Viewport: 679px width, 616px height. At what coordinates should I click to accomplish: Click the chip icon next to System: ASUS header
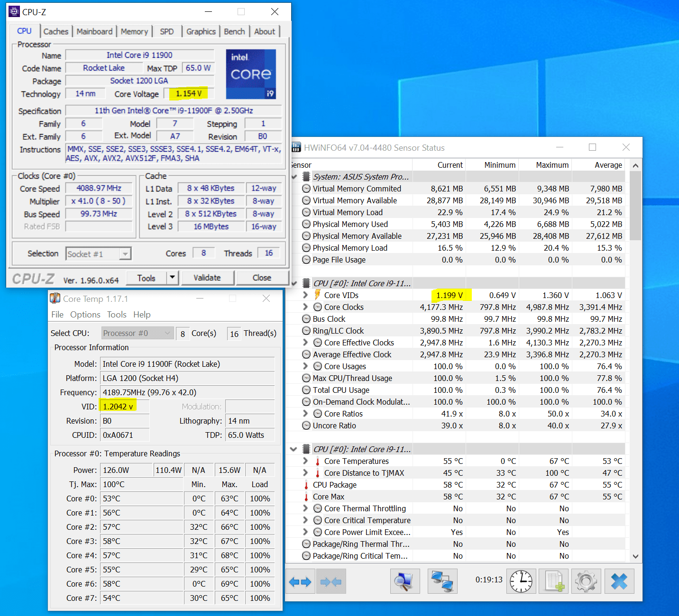tap(306, 177)
